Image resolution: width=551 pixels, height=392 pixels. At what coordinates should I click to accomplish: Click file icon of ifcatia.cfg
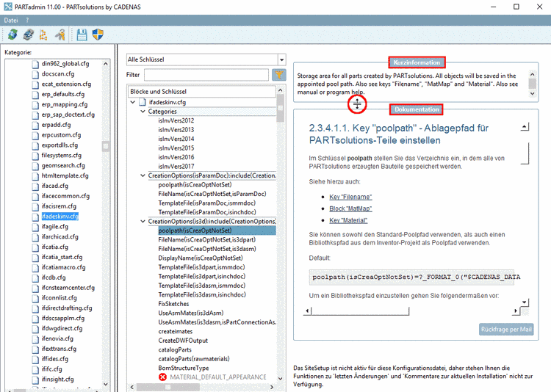[35, 247]
